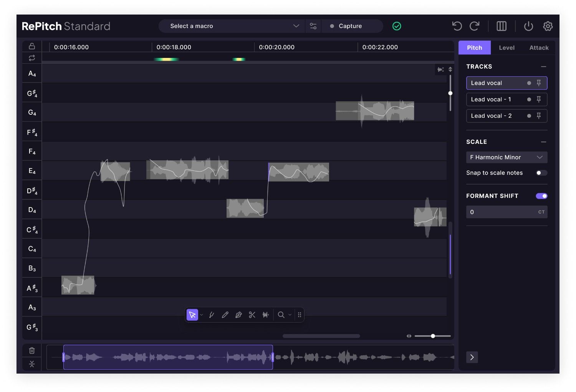This screenshot has width=576, height=392.
Task: Switch to the Attack tab
Action: click(538, 48)
